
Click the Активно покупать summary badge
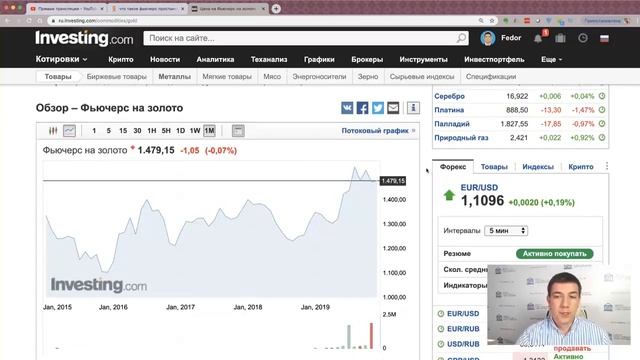click(555, 253)
